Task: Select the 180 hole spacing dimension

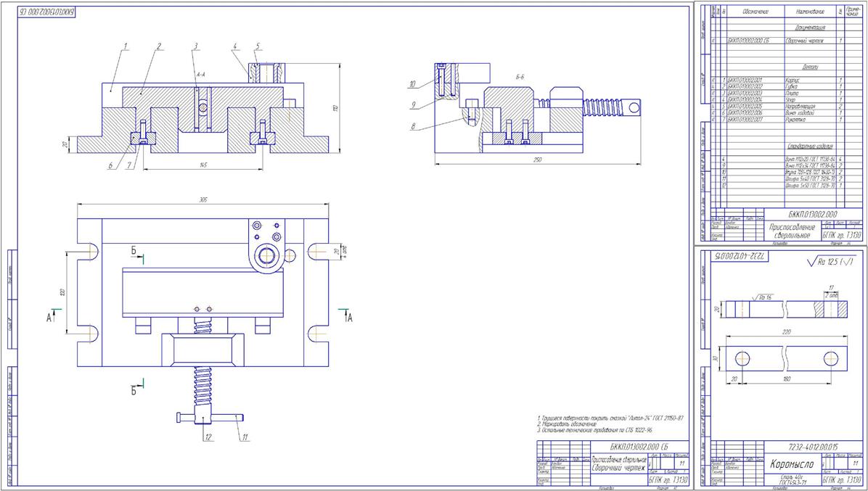Action: coord(787,378)
